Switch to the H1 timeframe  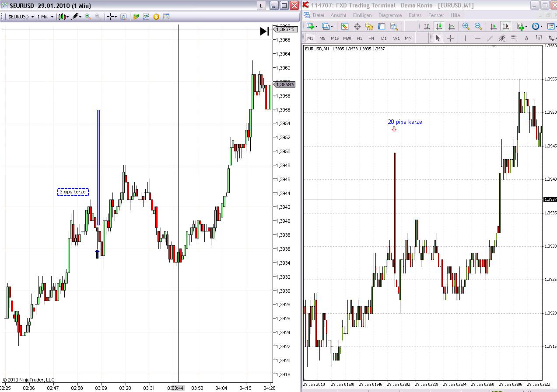pos(359,38)
